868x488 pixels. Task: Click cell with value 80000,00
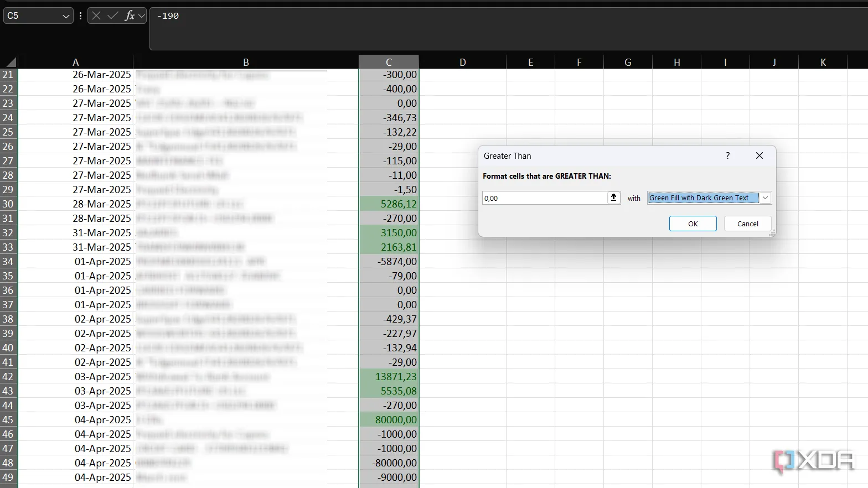coord(389,420)
